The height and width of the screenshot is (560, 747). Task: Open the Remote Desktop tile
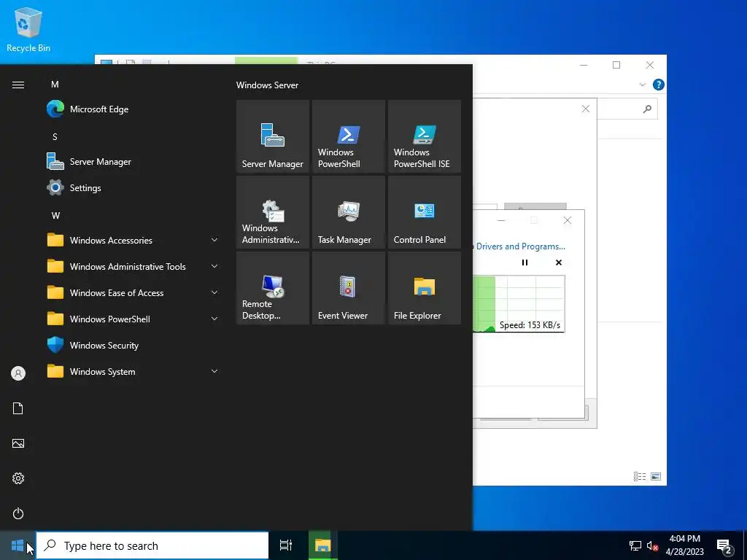[x=273, y=288]
